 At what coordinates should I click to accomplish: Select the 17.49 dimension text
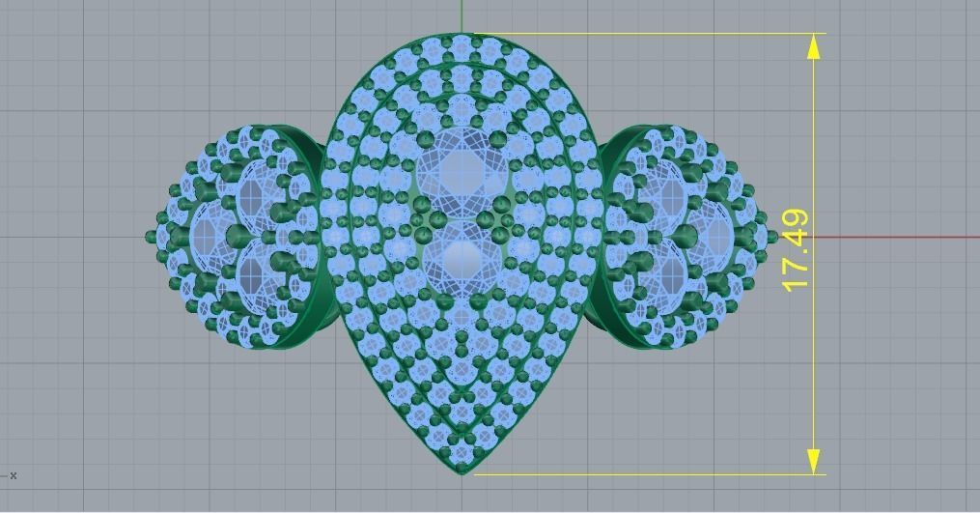796,251
